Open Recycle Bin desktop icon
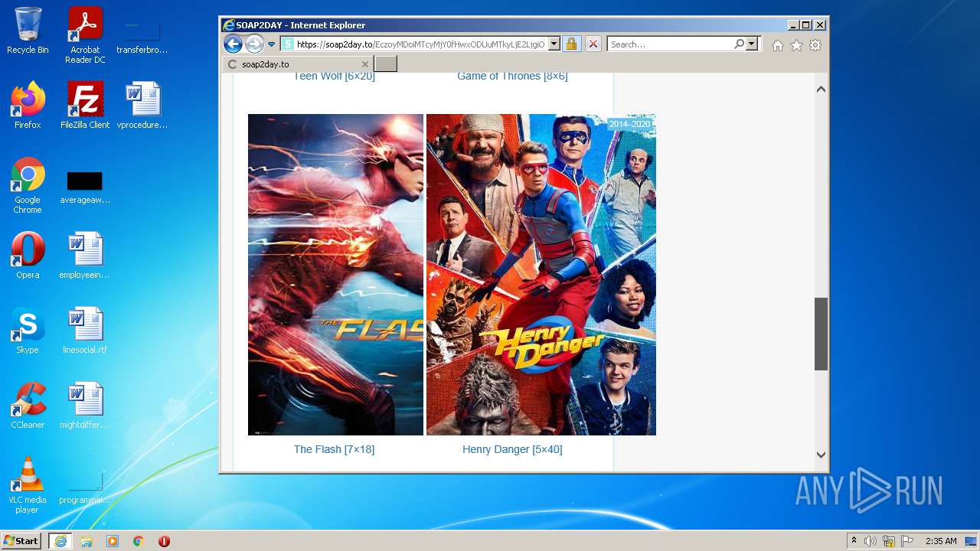The width and height of the screenshot is (980, 551). tap(28, 31)
